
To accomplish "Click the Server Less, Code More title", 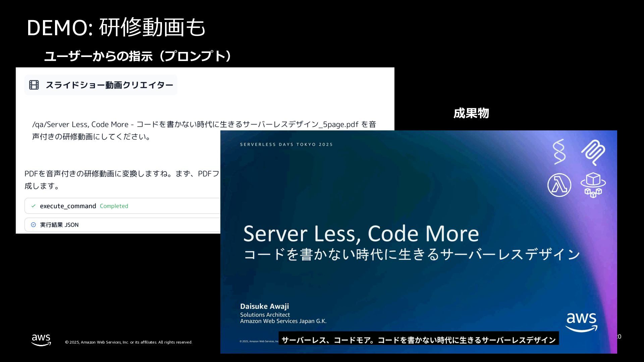I will pyautogui.click(x=361, y=234).
